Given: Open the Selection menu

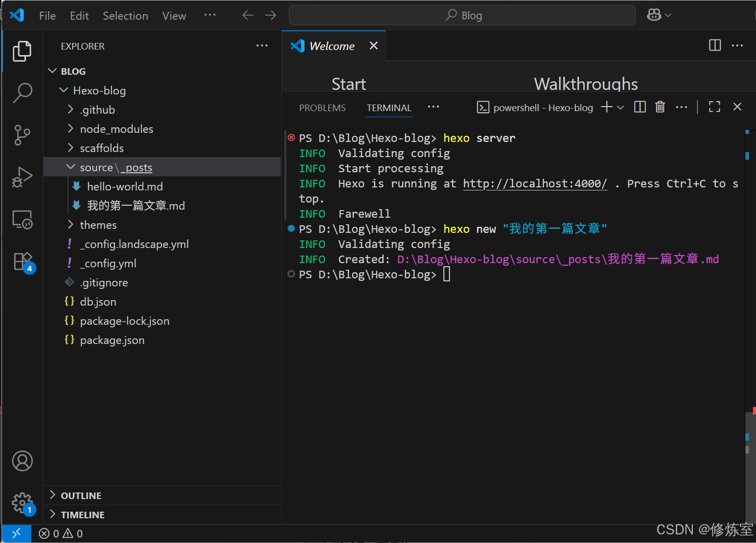Looking at the screenshot, I should click(x=125, y=16).
